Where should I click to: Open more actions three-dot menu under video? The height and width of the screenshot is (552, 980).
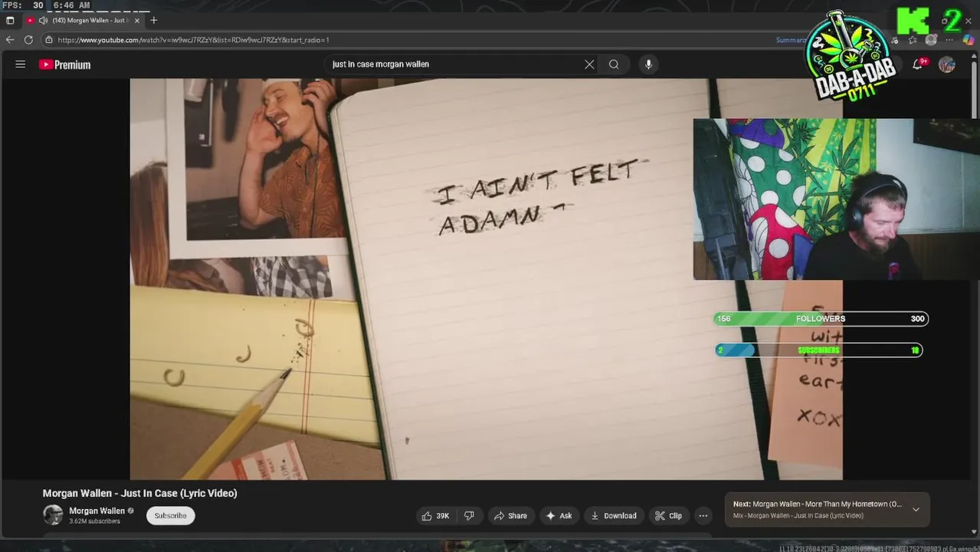click(703, 516)
